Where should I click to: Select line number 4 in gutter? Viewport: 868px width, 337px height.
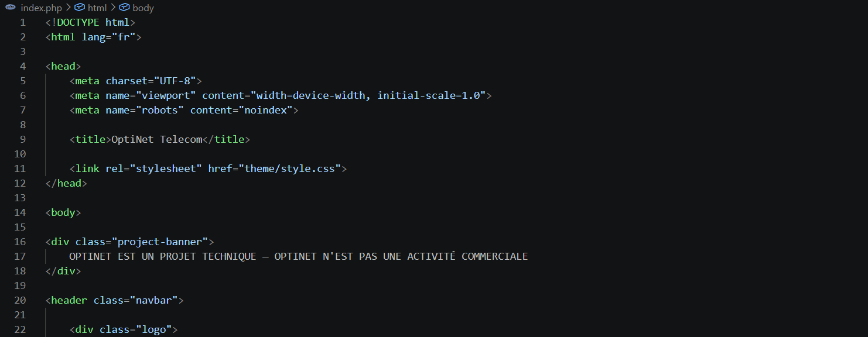click(23, 66)
